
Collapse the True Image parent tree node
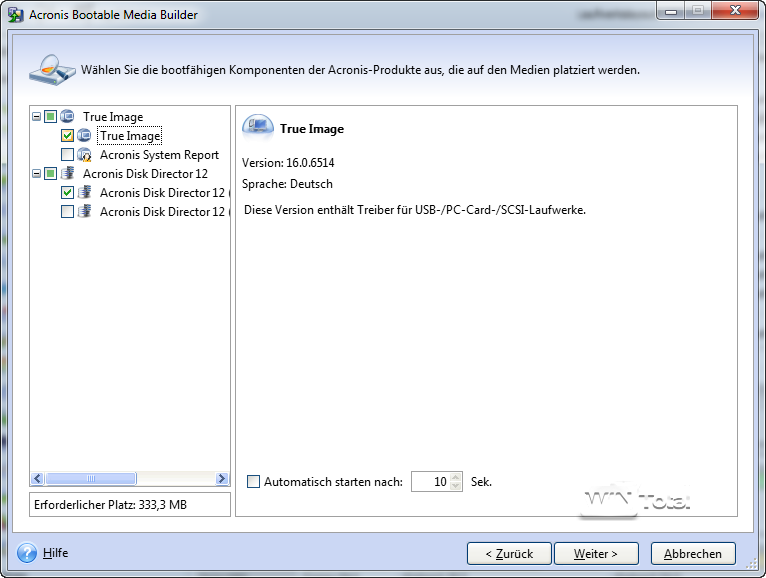37,117
